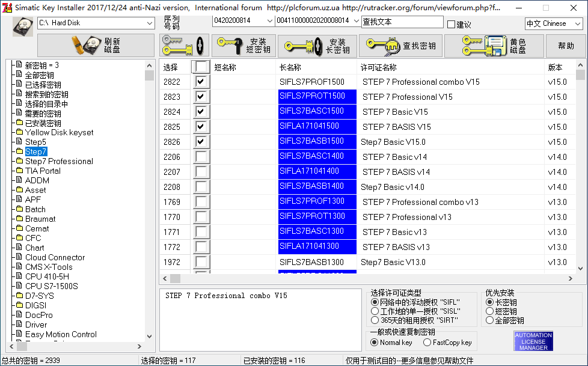588x366 pixels.
Task: Select the SIFLA171041400 cell
Action: [x=317, y=172]
